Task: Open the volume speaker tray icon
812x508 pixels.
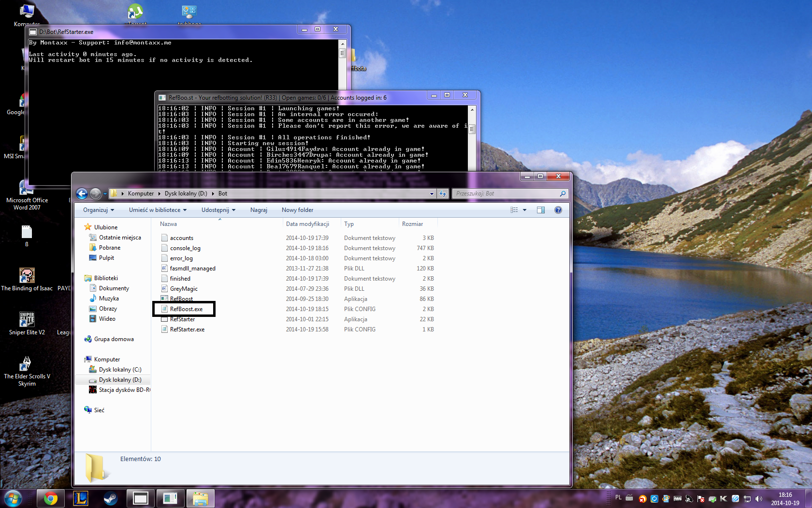Action: tap(758, 499)
